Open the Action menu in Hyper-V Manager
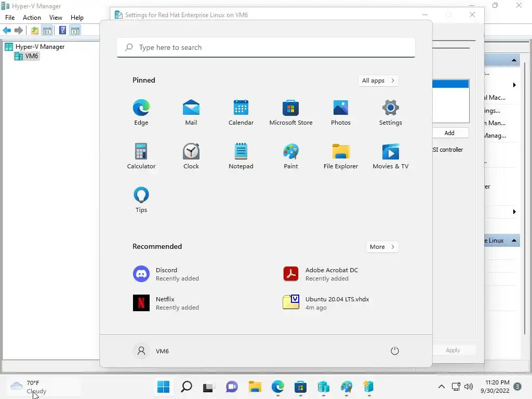This screenshot has width=532, height=399. point(32,18)
